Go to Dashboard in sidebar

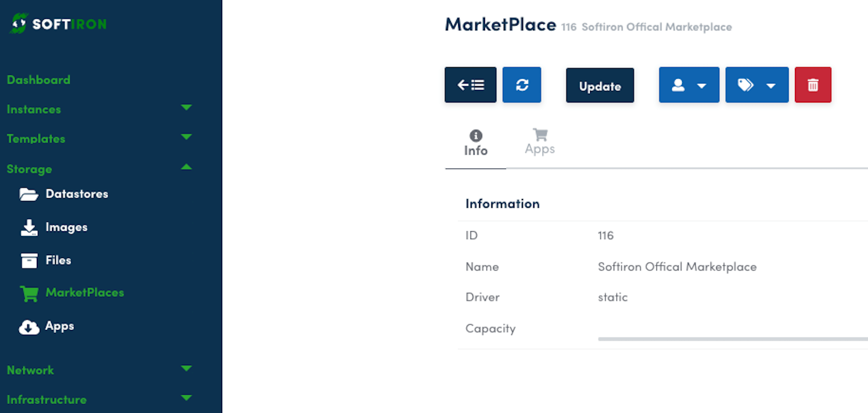coord(38,80)
